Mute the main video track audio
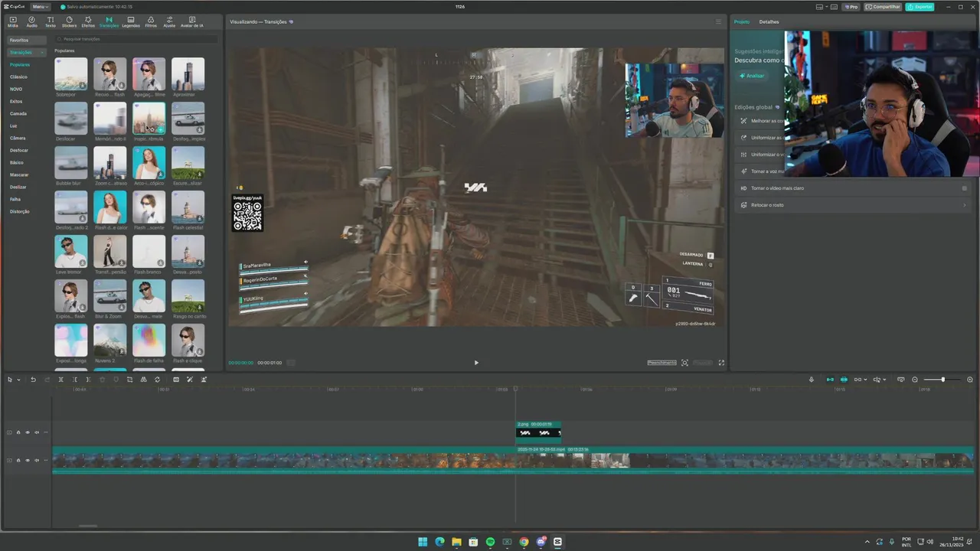980x551 pixels. tap(37, 460)
